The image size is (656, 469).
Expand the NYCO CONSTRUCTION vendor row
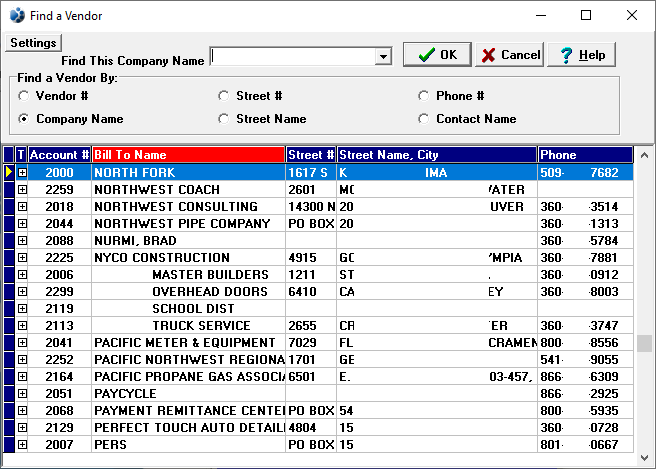tap(22, 258)
